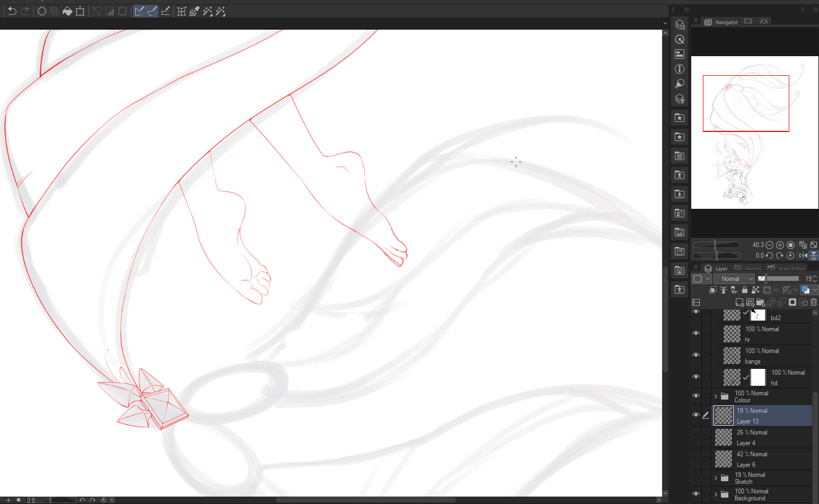This screenshot has width=819, height=504.
Task: Expand the Colour layer folder
Action: [x=716, y=396]
